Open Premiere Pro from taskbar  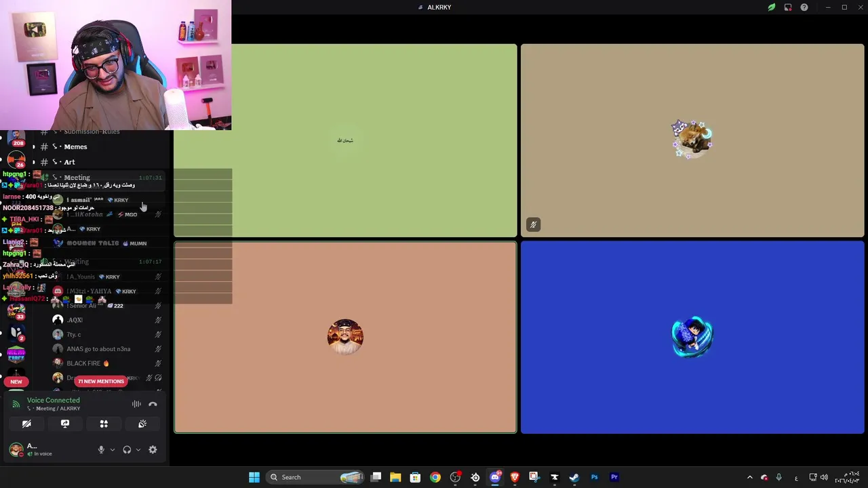coord(614,477)
